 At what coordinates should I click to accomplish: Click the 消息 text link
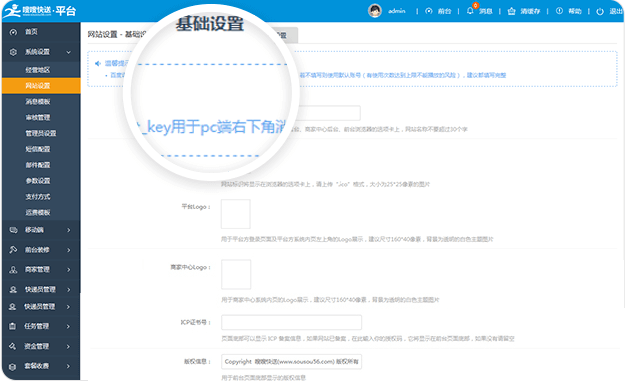(x=486, y=11)
